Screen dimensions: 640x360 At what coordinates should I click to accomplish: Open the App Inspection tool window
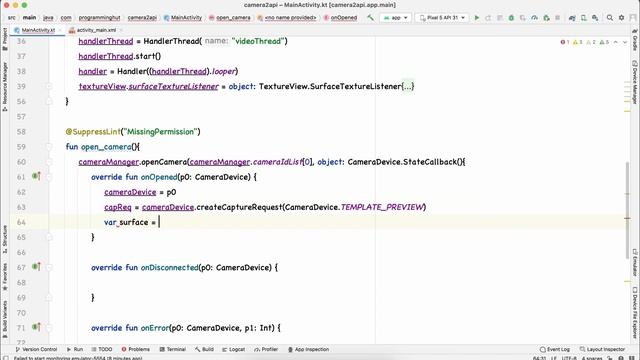tap(309, 349)
